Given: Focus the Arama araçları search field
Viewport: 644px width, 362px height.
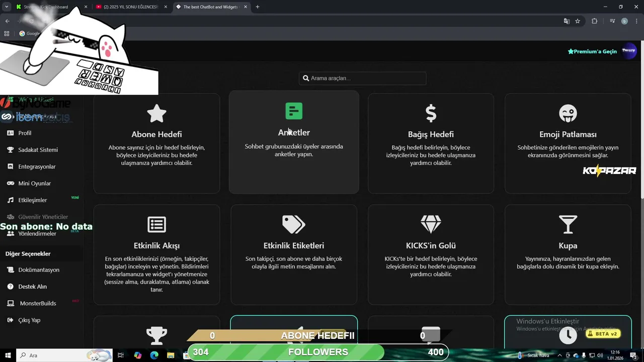Looking at the screenshot, I should click(362, 78).
